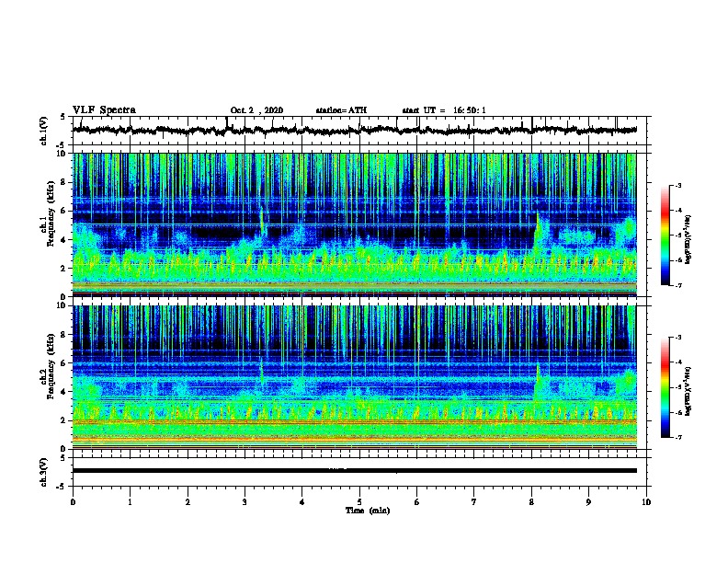Click the "station= ATH" header text
The height and width of the screenshot is (563, 728).
coord(341,110)
